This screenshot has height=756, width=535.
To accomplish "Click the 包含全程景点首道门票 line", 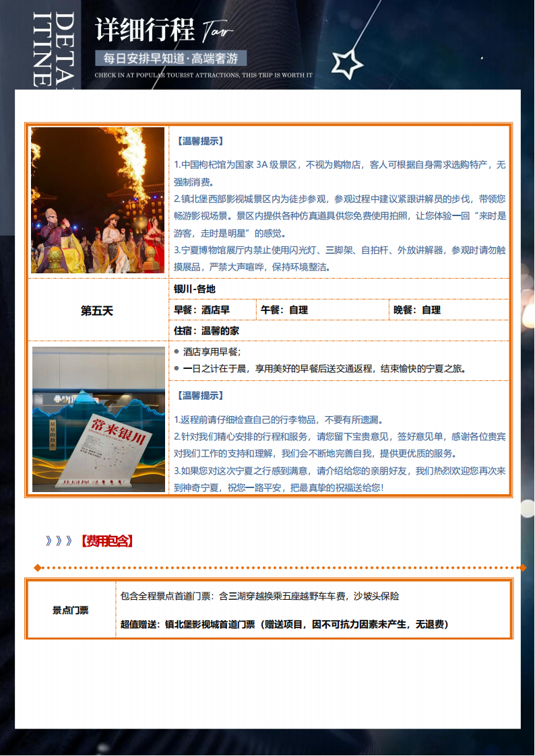I will click(259, 596).
